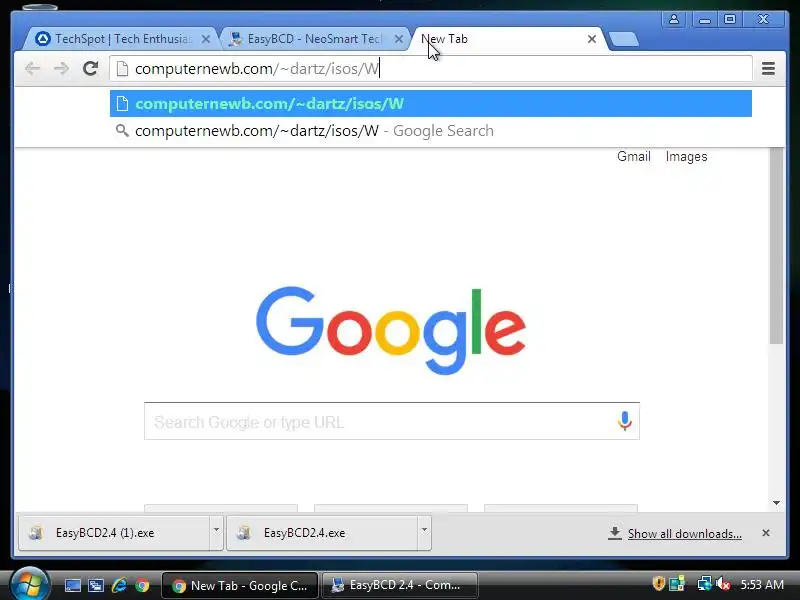Open the Windows Start orb
The image size is (800, 600).
30,585
